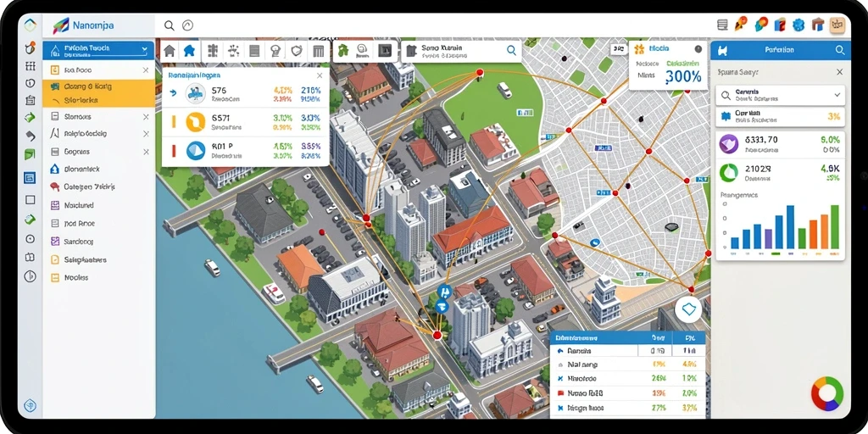Viewport: 868px width, 434px height.
Task: Click the round diamond floating button on map
Action: [688, 309]
